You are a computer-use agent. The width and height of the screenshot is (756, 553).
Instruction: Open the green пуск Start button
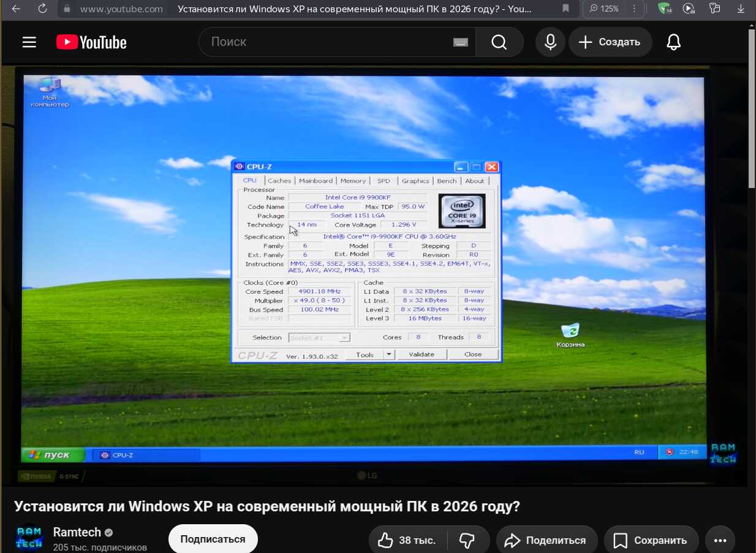[x=53, y=454]
